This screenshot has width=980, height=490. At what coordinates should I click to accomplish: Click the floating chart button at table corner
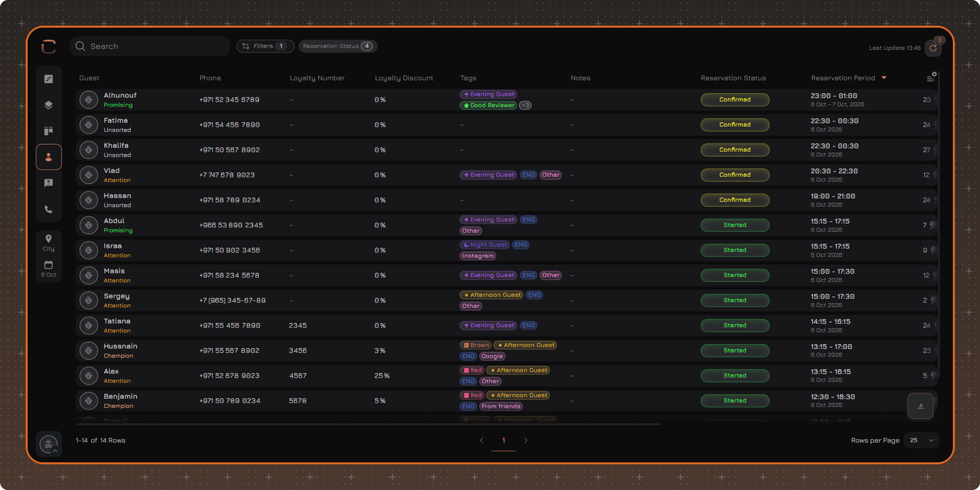920,406
